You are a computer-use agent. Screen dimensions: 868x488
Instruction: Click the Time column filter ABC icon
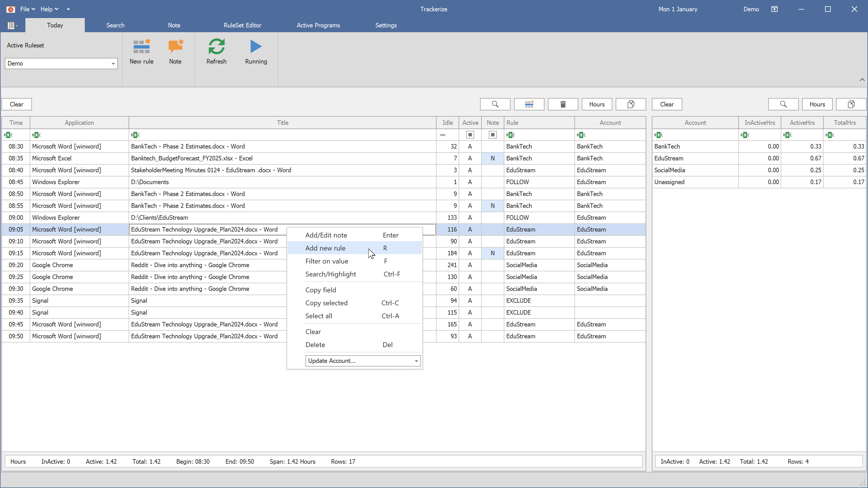(x=8, y=135)
